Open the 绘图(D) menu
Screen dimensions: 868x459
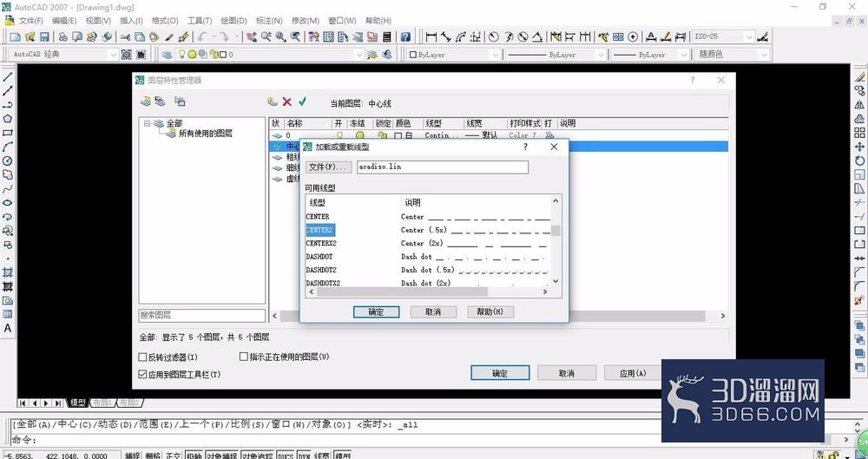tap(233, 21)
